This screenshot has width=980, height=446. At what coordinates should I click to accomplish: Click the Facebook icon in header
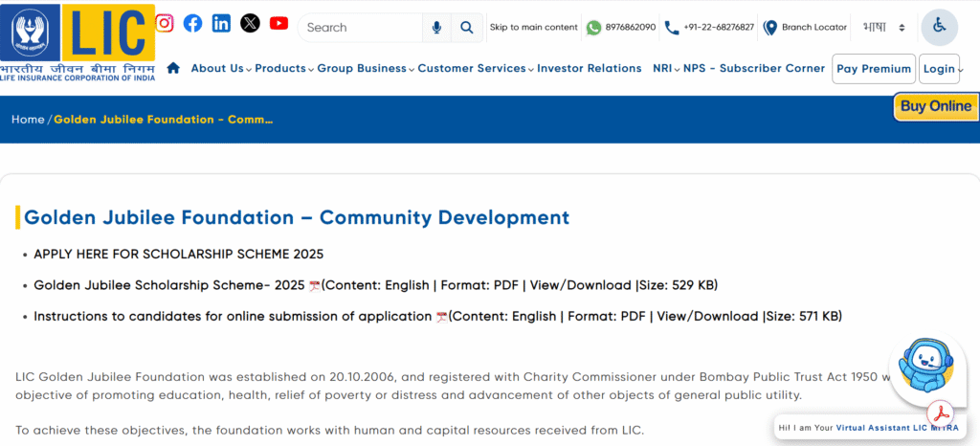192,23
